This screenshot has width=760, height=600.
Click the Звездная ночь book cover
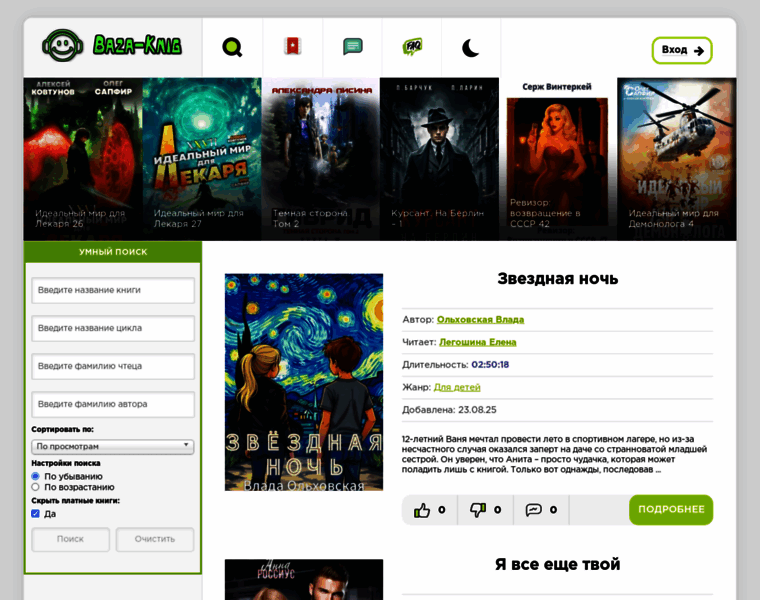[x=304, y=382]
